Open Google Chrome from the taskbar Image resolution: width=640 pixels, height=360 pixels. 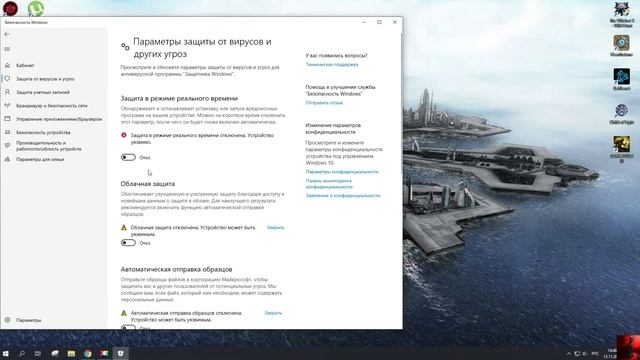click(88, 353)
